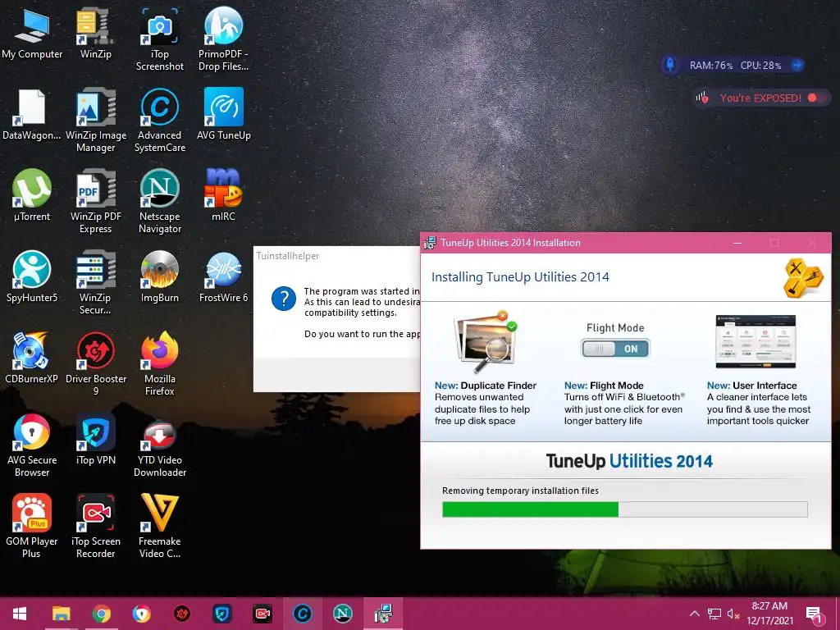Click the Tuinstallhelper question mark icon
840x630 pixels.
[x=284, y=299]
